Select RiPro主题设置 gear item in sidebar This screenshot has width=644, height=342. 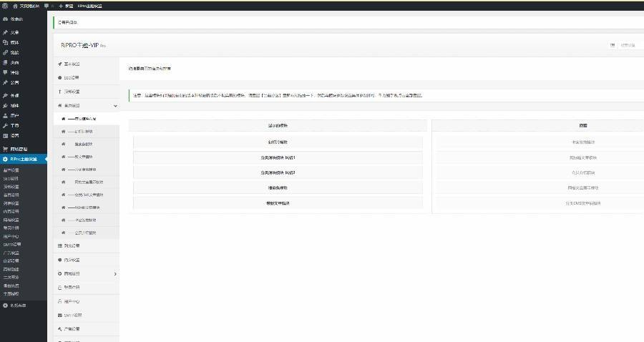point(24,159)
